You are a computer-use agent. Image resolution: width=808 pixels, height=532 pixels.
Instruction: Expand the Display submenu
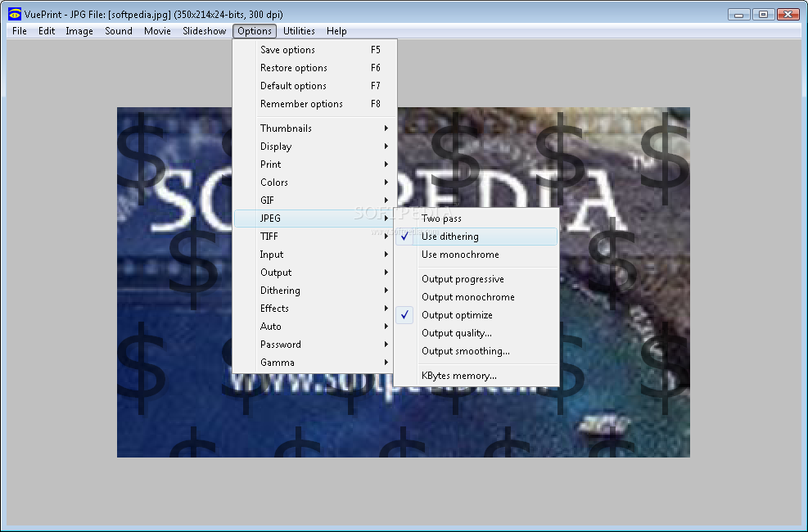[315, 147]
